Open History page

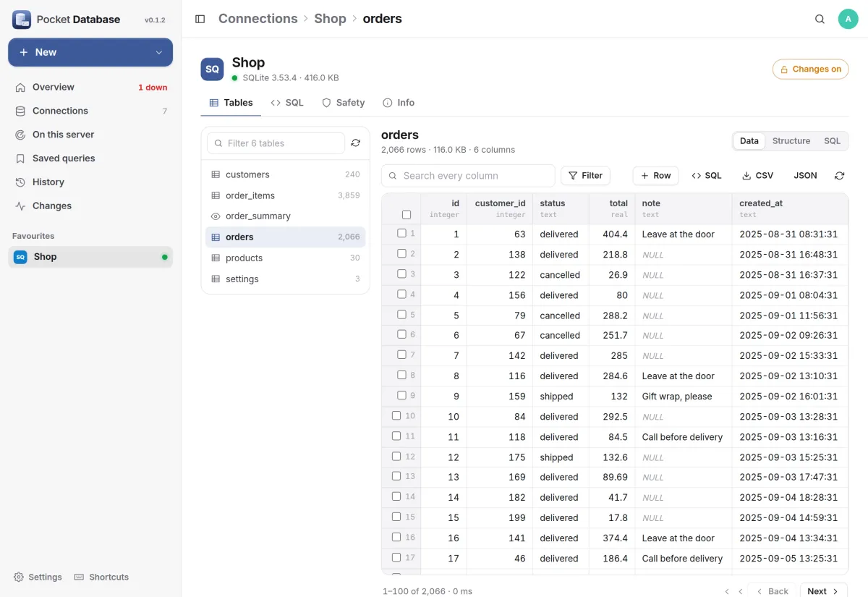[x=90, y=182]
